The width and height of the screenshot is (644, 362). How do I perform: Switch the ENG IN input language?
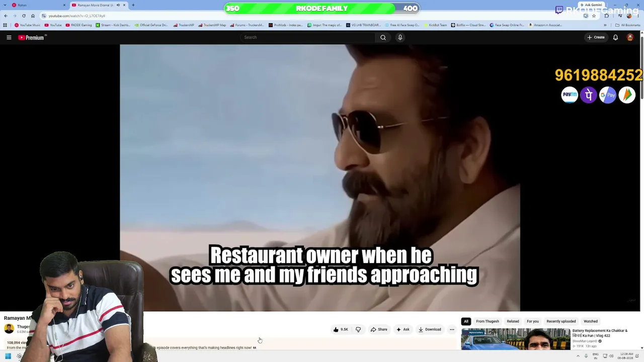(596, 356)
